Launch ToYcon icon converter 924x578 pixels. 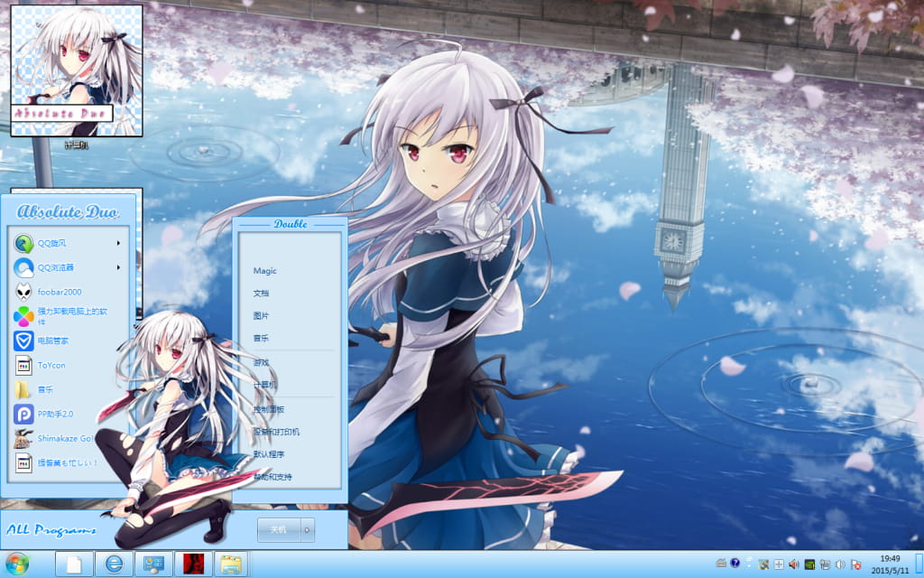pos(52,365)
